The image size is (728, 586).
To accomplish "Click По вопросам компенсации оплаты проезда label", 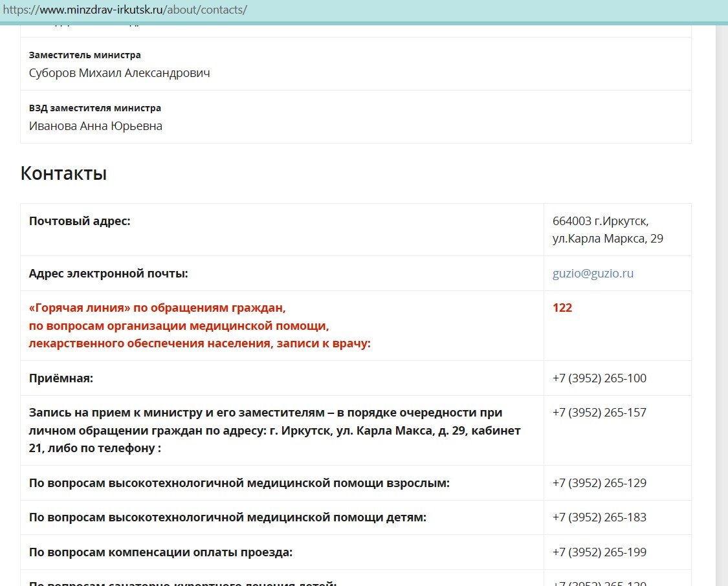I will click(160, 552).
